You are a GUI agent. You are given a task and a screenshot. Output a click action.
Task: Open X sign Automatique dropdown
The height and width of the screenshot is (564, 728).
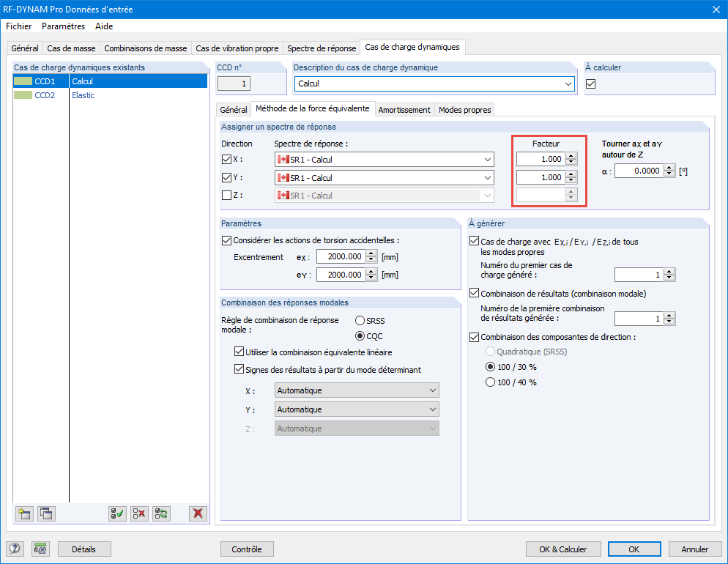point(357,390)
